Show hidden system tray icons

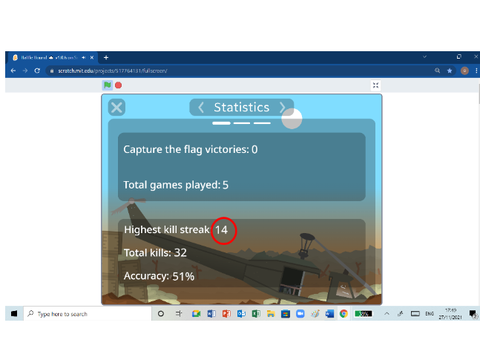(387, 314)
